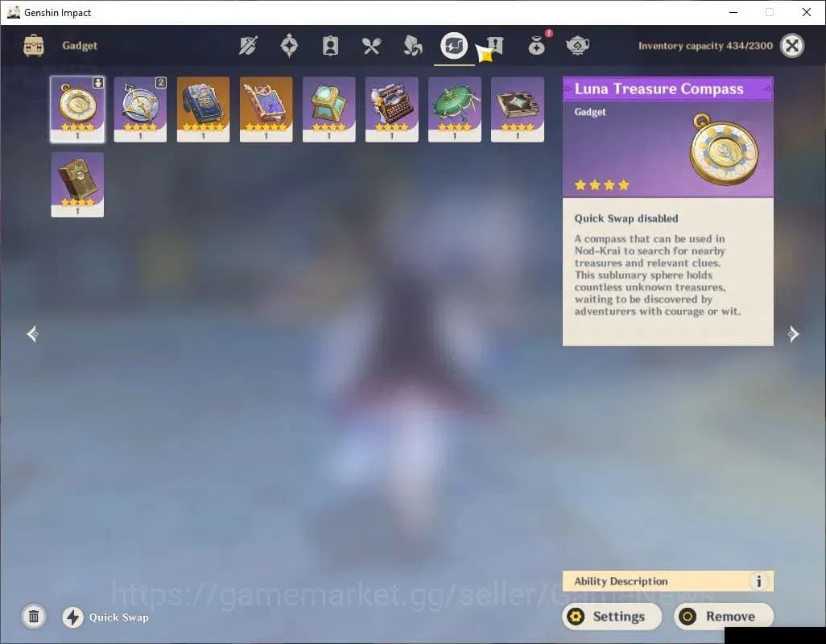
Task: Open the Furnishings teapot tab
Action: pyautogui.click(x=577, y=46)
